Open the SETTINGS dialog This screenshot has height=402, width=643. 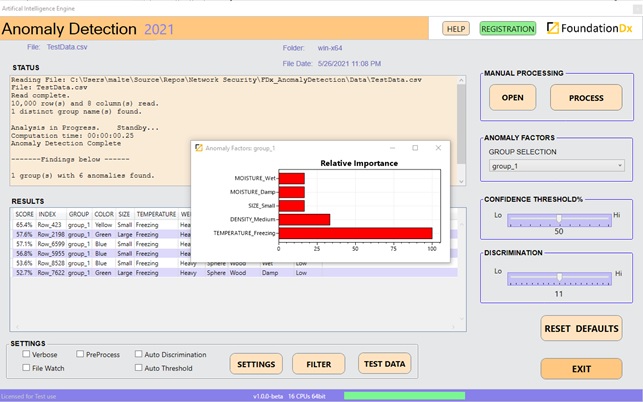click(x=256, y=364)
